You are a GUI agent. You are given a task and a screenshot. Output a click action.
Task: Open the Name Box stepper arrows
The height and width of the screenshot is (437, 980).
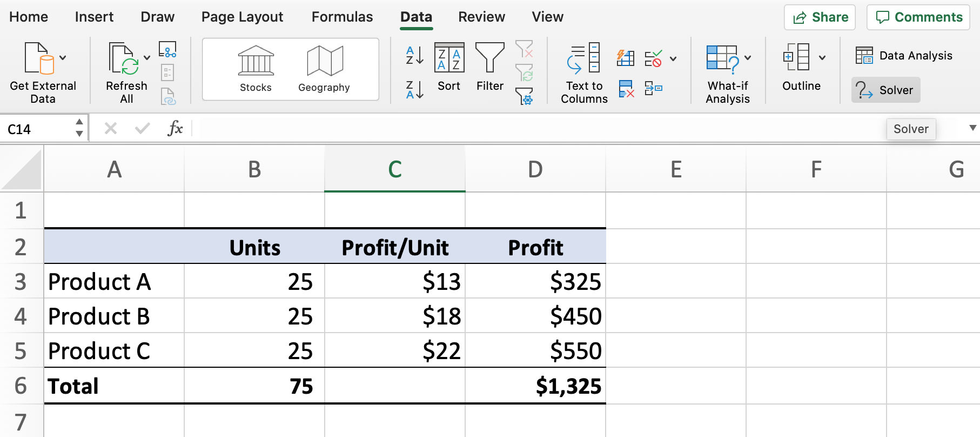(79, 128)
